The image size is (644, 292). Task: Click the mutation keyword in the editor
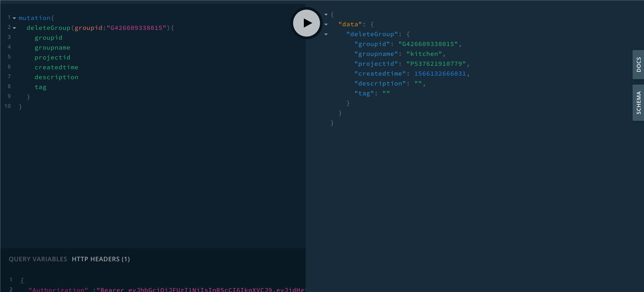(x=34, y=18)
